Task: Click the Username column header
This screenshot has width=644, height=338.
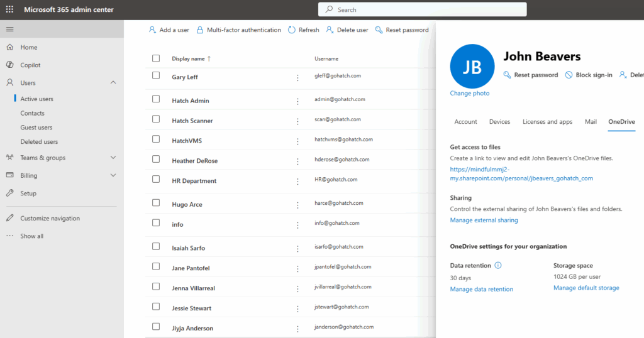Action: point(326,58)
